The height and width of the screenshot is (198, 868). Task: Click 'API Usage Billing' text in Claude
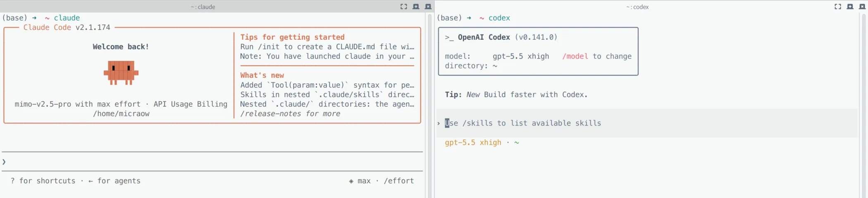(191, 104)
